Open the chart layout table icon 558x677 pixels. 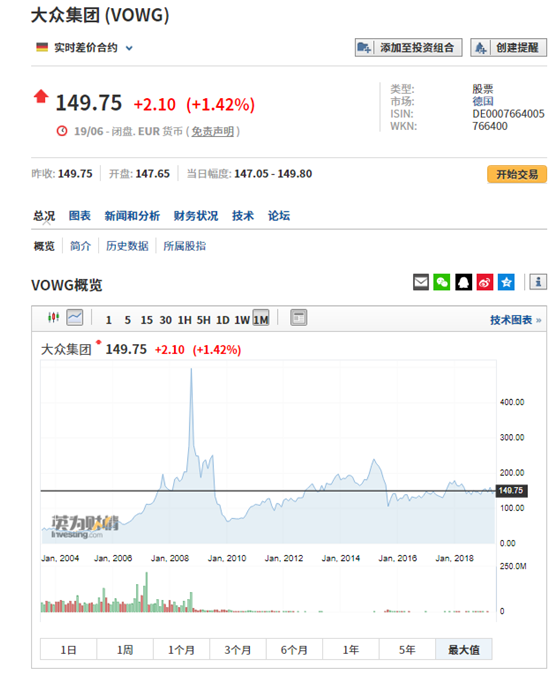(x=298, y=318)
